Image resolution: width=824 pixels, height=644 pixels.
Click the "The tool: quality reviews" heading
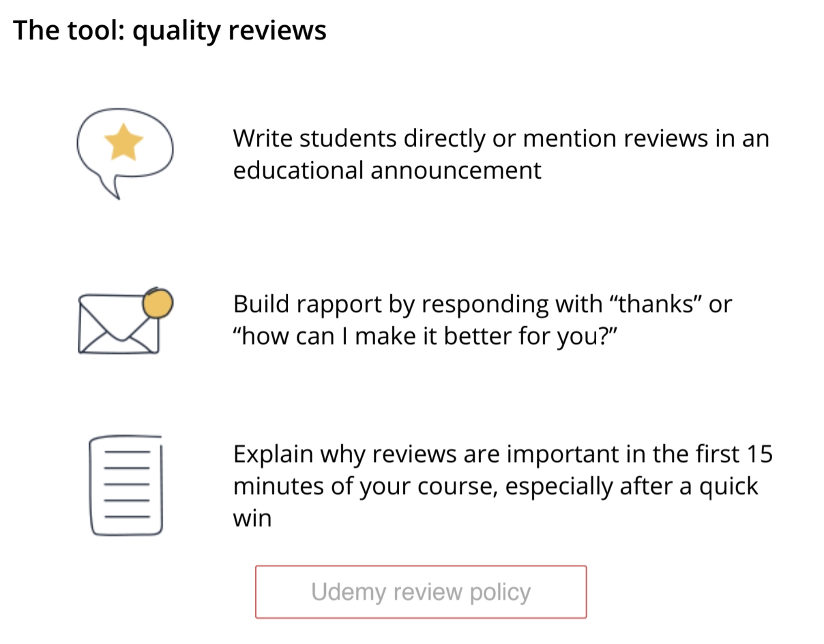click(x=170, y=31)
